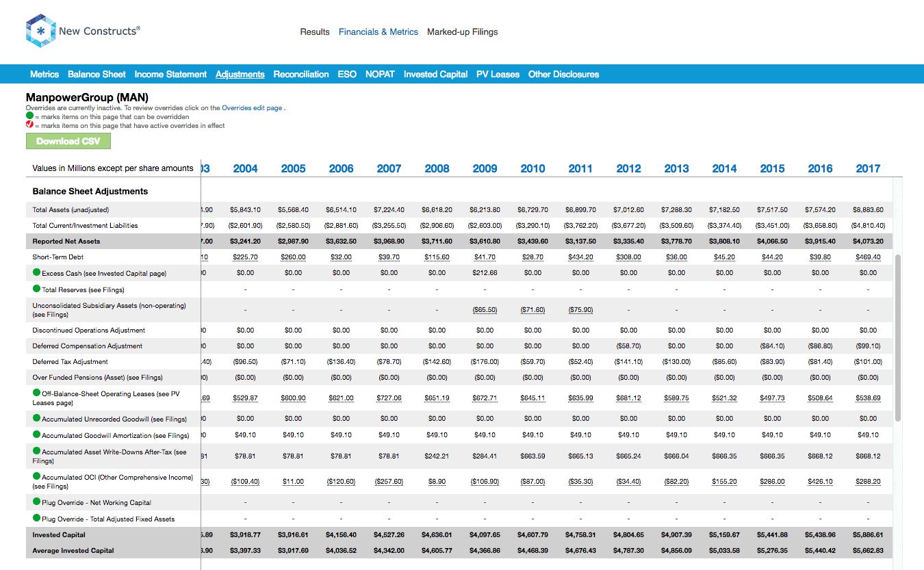Click the green override dot beside Excess Cash
Screen dimensions: 924x570
click(36, 272)
